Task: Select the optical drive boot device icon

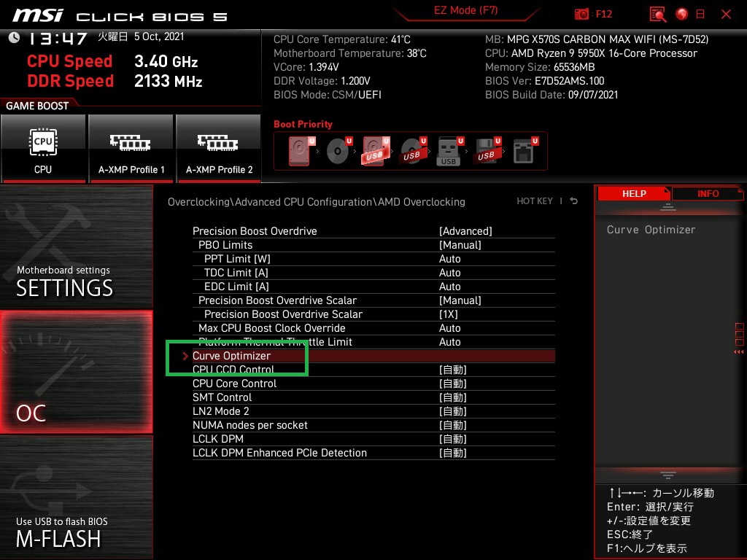Action: [339, 151]
